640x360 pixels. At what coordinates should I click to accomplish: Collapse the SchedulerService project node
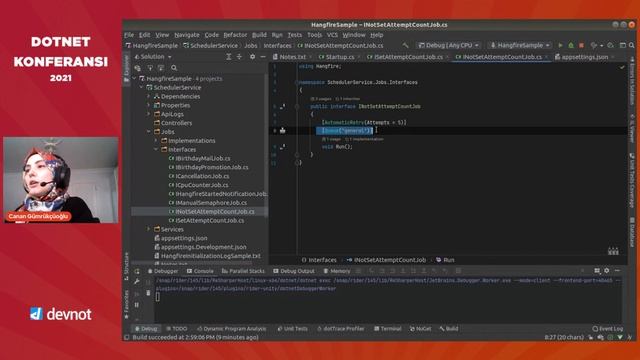click(x=142, y=87)
